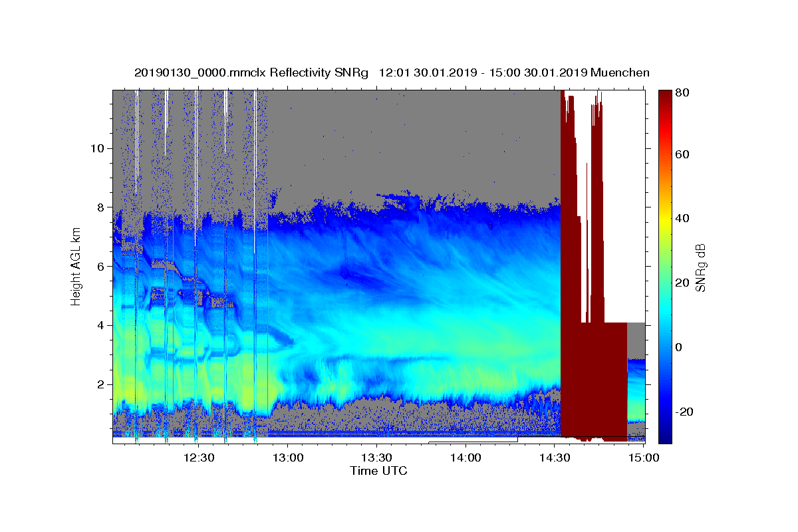Click the 14:30 time tick label
Viewport: 798px width, 532px height.
tap(555, 458)
